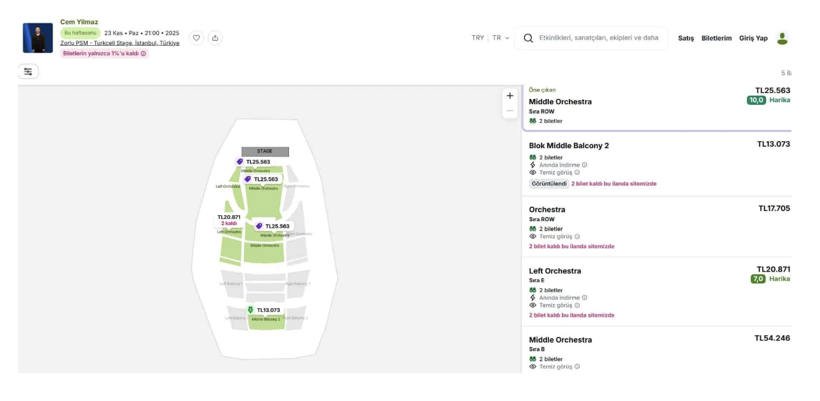Viewport: 820px width, 401px height.
Task: Click the search magnifier icon
Action: 528,38
